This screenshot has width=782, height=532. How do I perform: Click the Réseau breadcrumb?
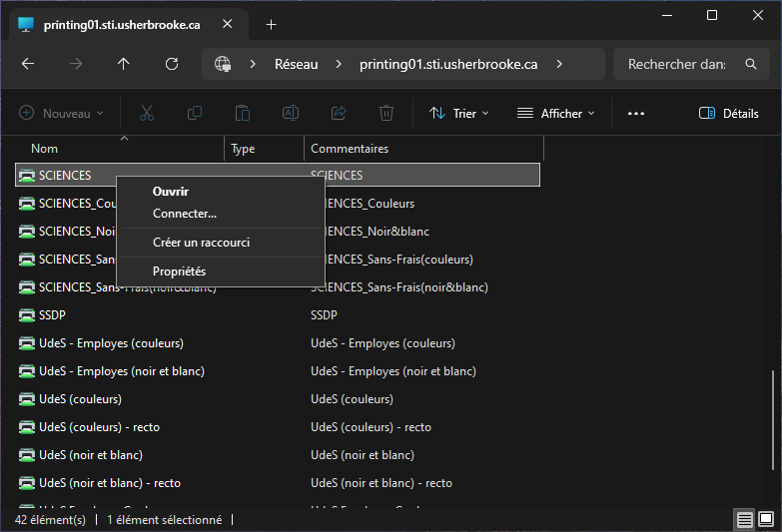coord(297,64)
